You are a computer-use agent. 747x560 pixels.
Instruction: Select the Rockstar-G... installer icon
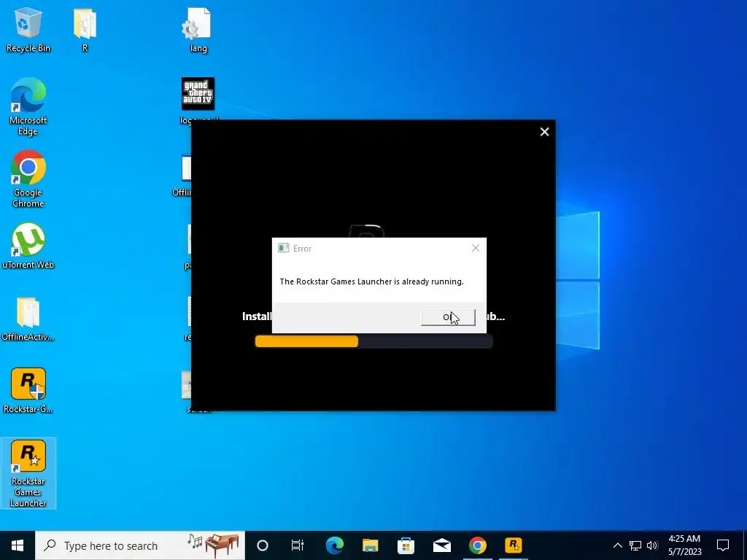pyautogui.click(x=28, y=391)
